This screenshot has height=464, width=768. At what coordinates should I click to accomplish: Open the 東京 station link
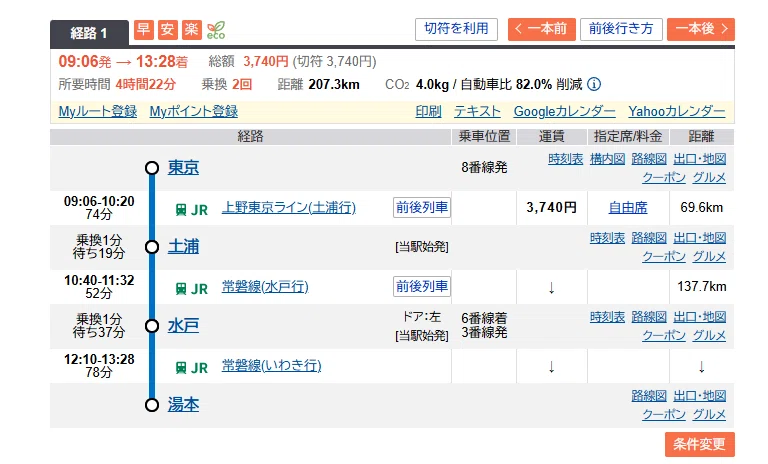click(x=184, y=168)
